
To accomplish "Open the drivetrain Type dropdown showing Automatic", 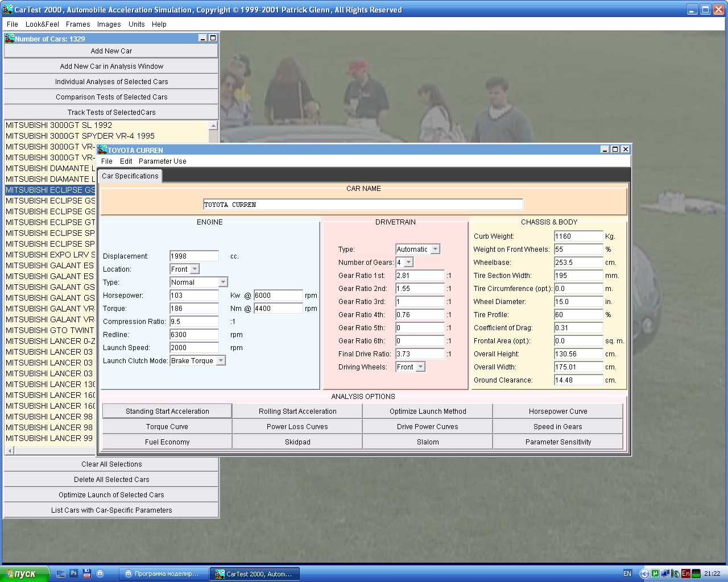I will click(x=418, y=249).
